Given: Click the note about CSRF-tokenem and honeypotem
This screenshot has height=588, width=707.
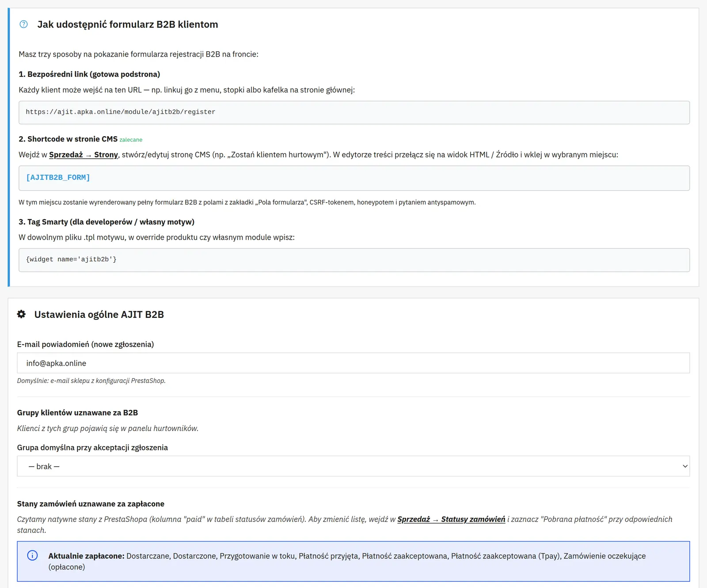Looking at the screenshot, I should [247, 202].
